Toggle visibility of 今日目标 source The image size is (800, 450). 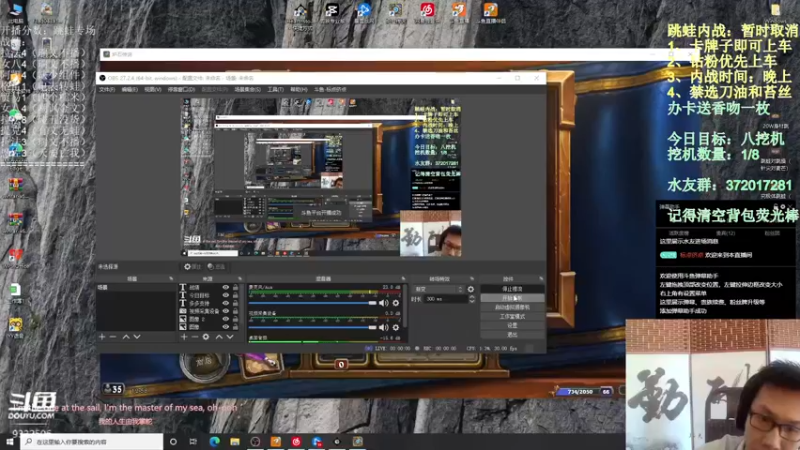tap(226, 295)
